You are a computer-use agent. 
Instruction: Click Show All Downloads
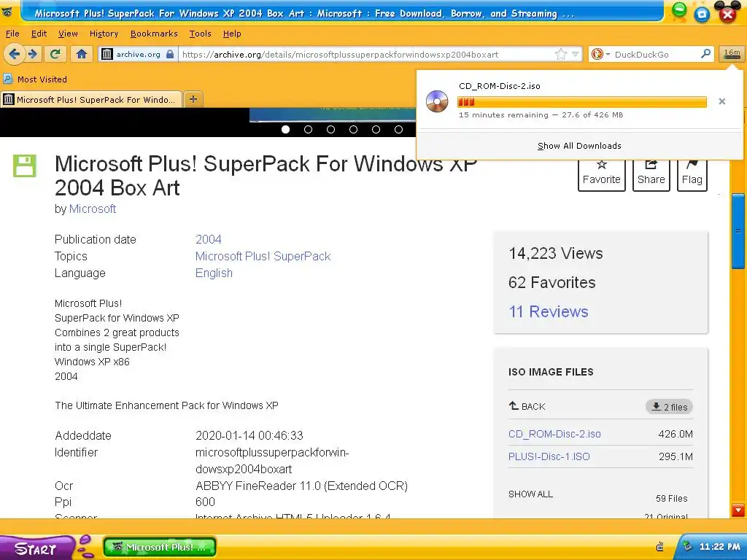pyautogui.click(x=579, y=146)
